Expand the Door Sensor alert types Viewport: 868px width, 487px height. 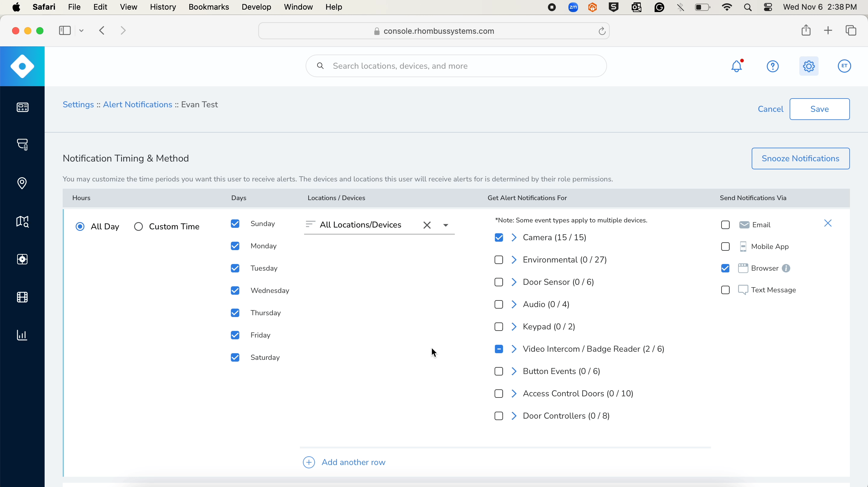(x=514, y=282)
